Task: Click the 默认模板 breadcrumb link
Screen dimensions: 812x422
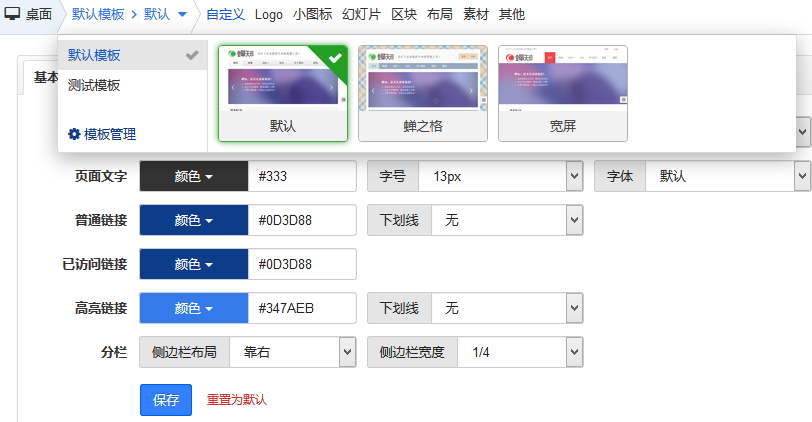Action: pos(98,14)
